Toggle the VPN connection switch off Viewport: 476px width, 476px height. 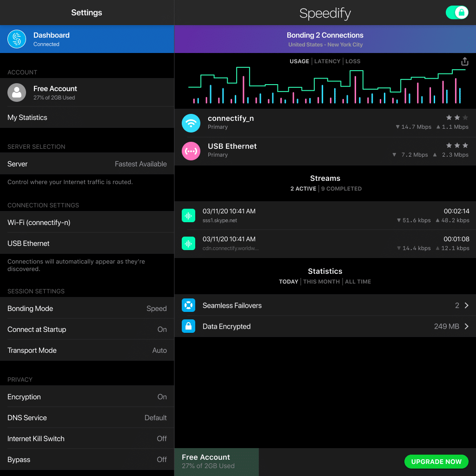(456, 13)
